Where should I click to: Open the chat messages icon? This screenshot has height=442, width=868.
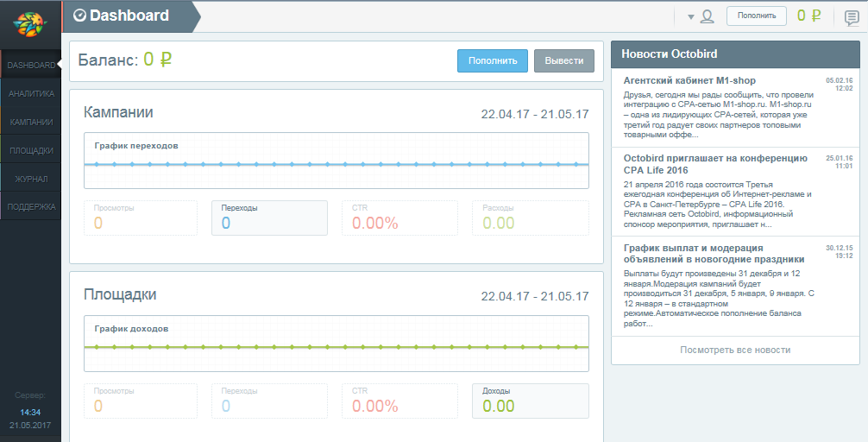pyautogui.click(x=852, y=18)
